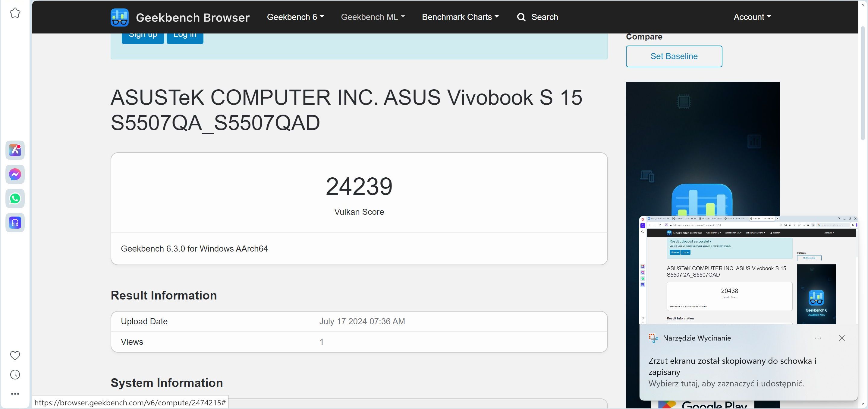This screenshot has width=868, height=409.
Task: Click the Geekbench logo icon in navbar
Action: 120,17
